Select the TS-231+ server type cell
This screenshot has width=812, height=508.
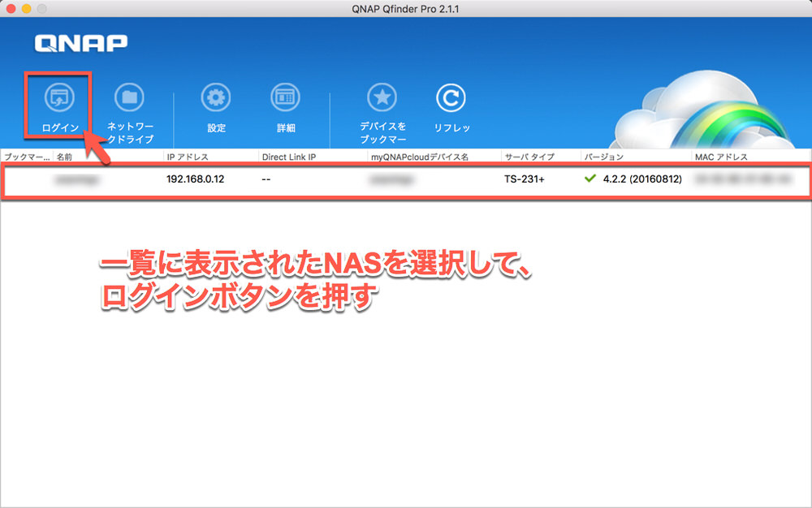click(524, 179)
